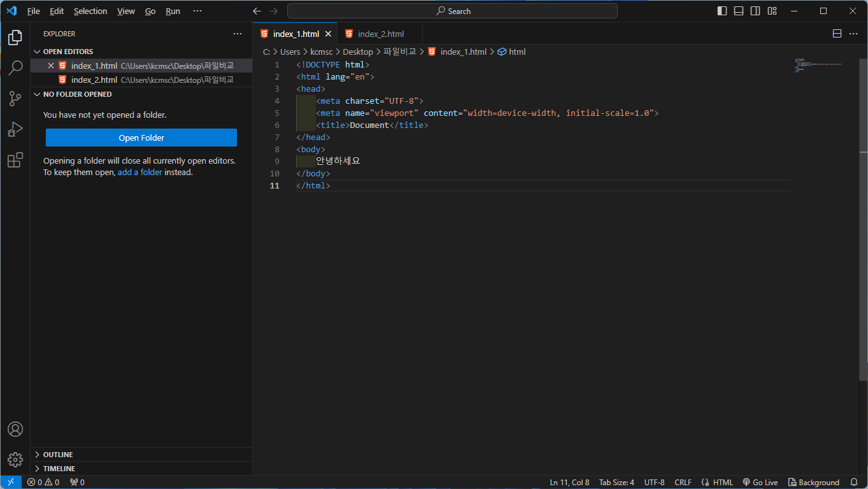868x489 pixels.
Task: Open the remote window indicator
Action: [x=11, y=482]
